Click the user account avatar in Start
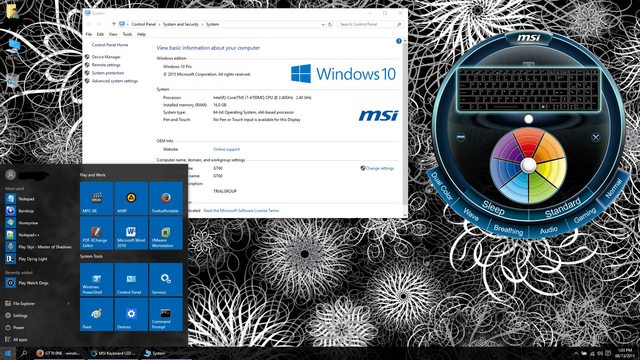Image resolution: width=640 pixels, height=360 pixels. click(x=11, y=175)
